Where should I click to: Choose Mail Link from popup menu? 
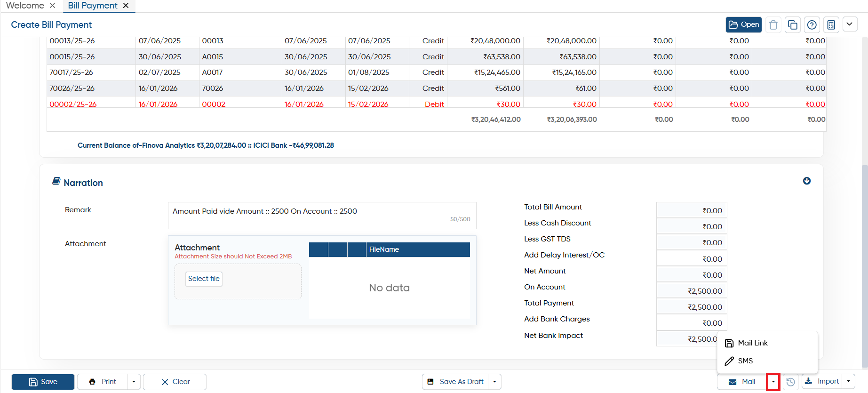(x=753, y=343)
